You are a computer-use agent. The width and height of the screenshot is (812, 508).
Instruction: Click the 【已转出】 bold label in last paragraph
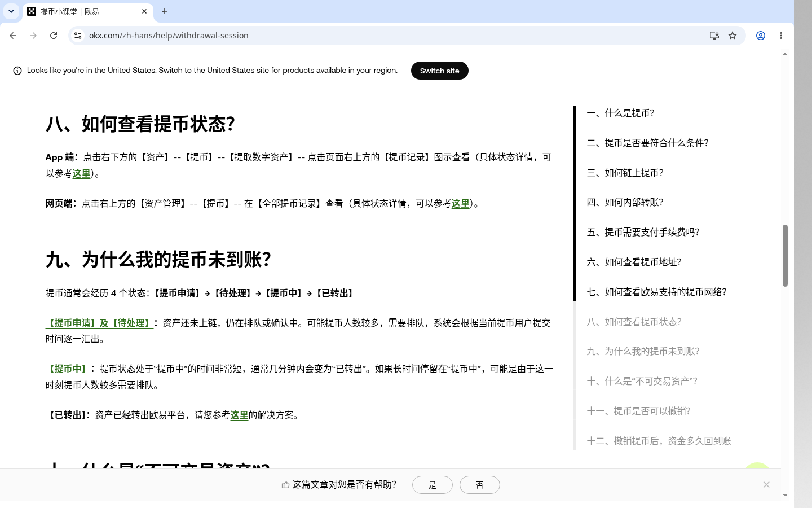click(x=68, y=415)
